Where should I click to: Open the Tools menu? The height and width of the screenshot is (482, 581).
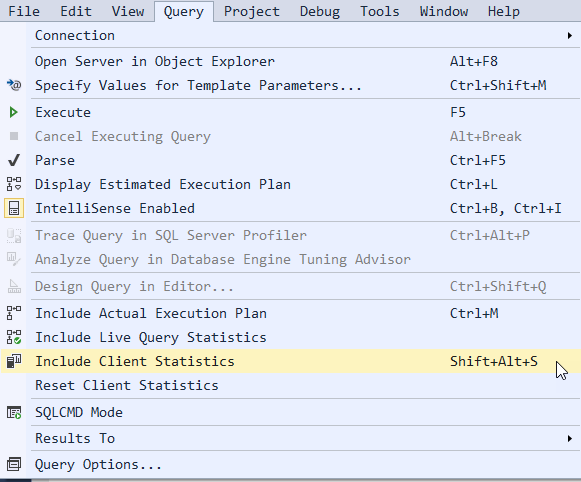(x=380, y=11)
